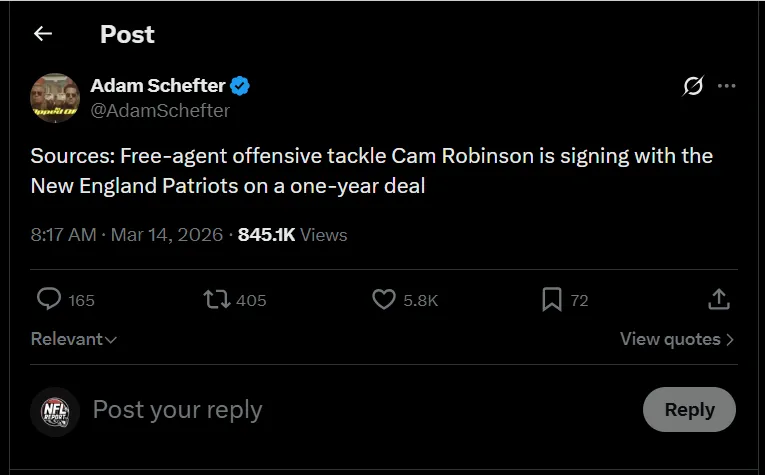
Task: Open the three-dots More menu
Action: click(727, 86)
